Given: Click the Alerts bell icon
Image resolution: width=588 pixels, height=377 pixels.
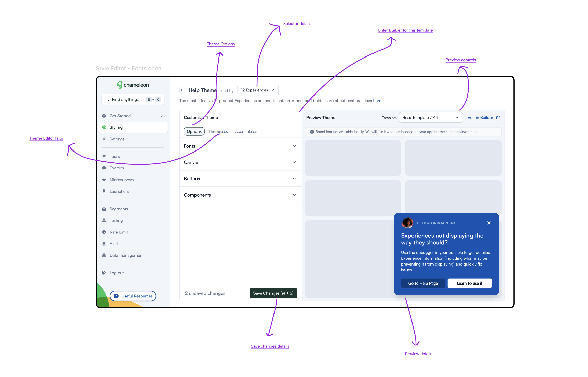Looking at the screenshot, I should point(104,244).
